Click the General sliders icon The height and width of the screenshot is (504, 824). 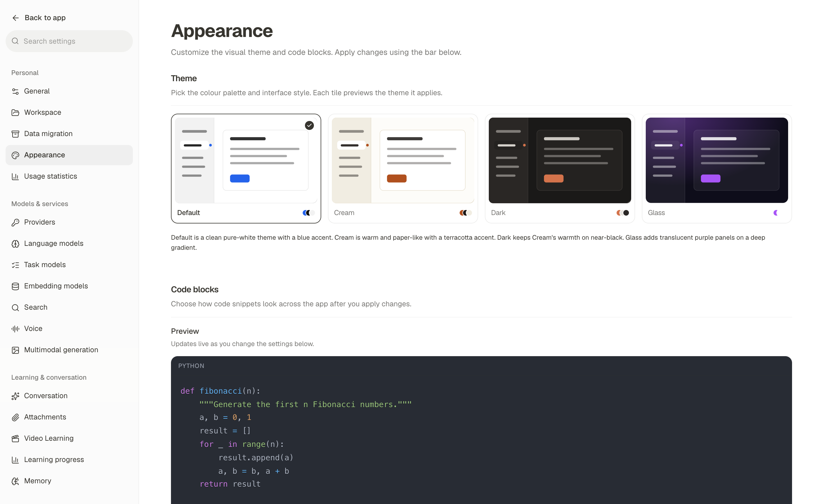(15, 91)
